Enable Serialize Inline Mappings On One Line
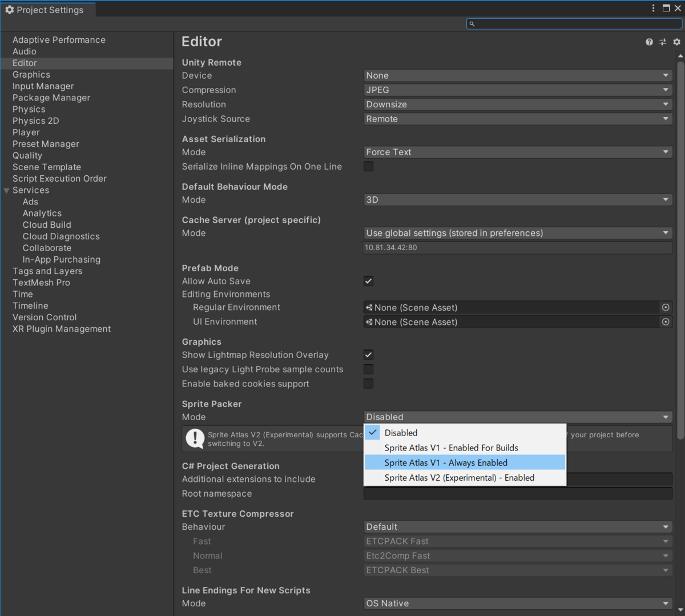The height and width of the screenshot is (616, 685). (368, 166)
